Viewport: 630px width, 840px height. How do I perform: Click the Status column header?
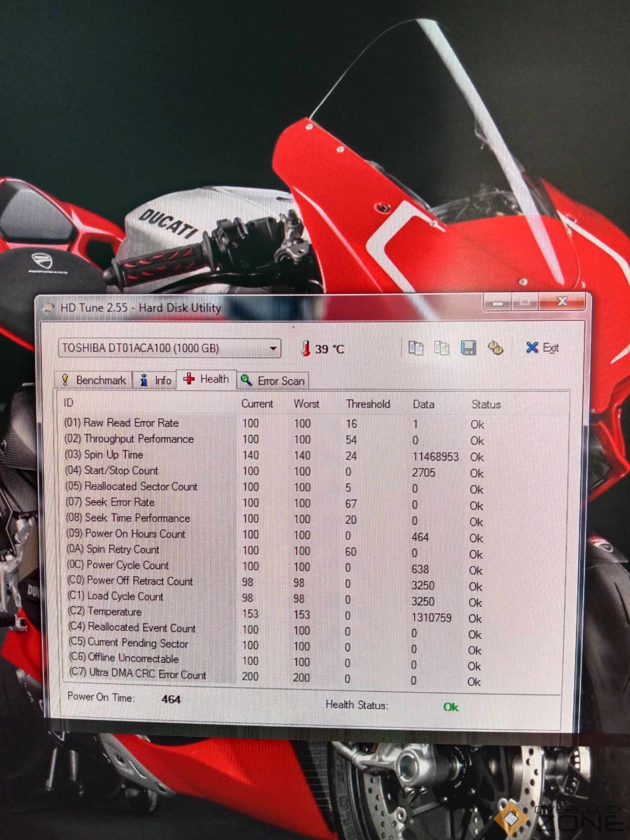[486, 404]
